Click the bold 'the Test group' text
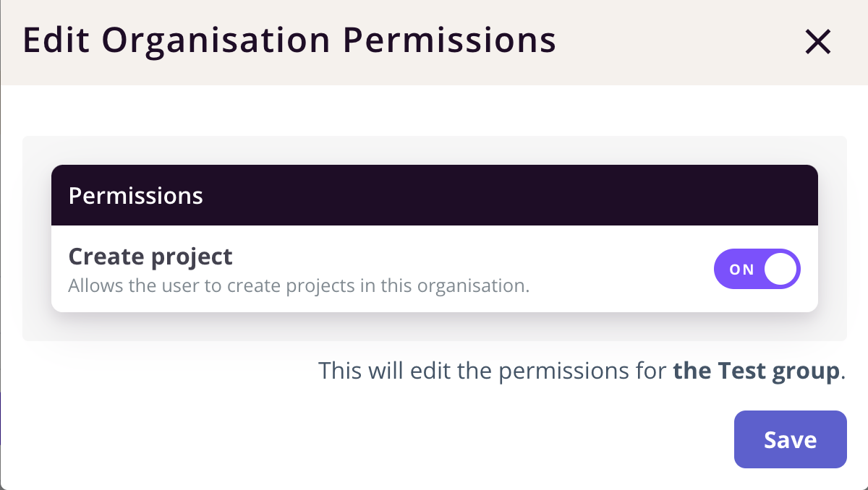The width and height of the screenshot is (868, 490). [x=757, y=371]
